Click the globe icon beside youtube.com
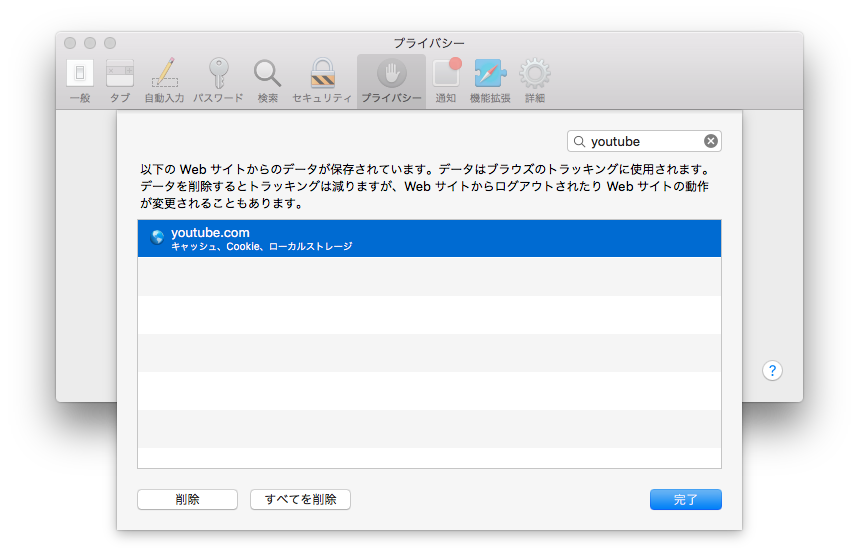859x551 pixels. (157, 237)
